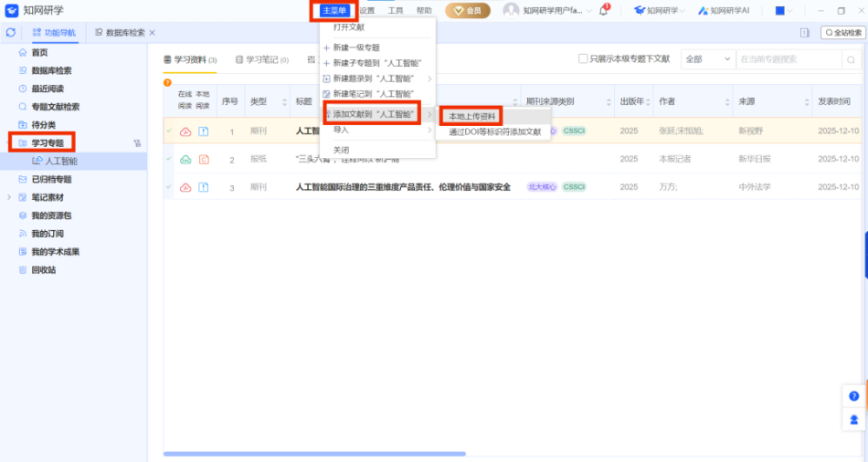Click the customer service icon at bottom right
The image size is (868, 462).
click(x=854, y=420)
